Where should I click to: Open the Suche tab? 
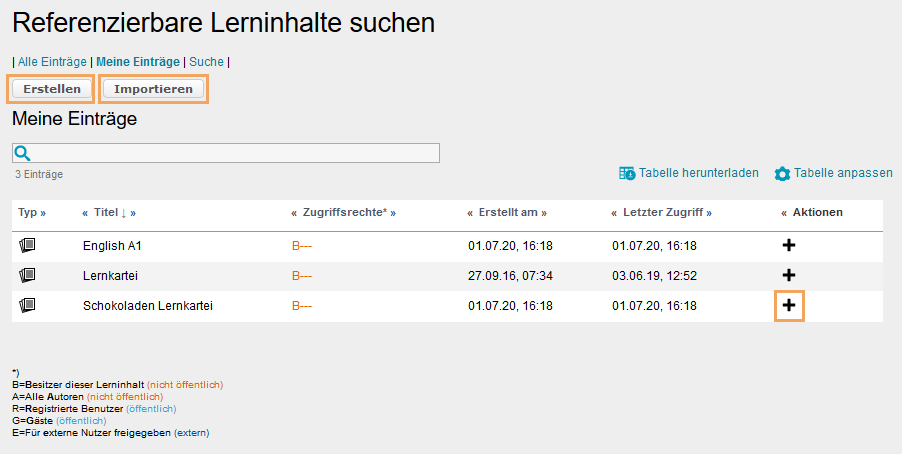pos(207,62)
